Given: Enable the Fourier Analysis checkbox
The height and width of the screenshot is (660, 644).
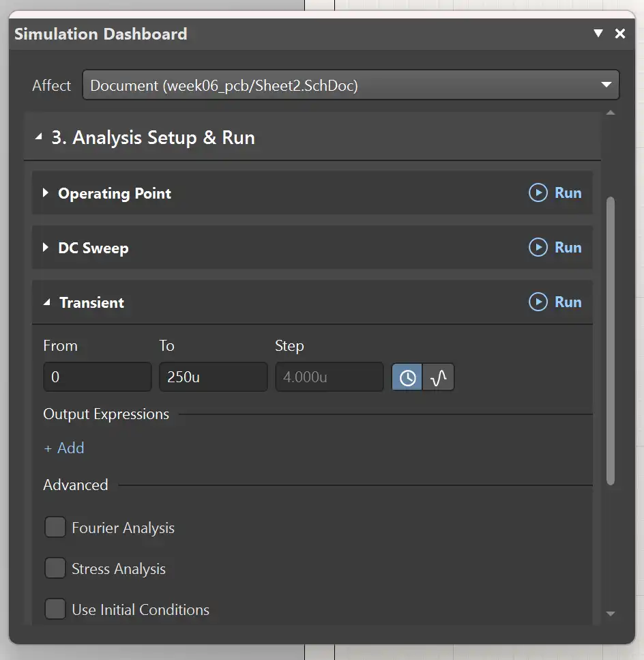Looking at the screenshot, I should (x=55, y=528).
